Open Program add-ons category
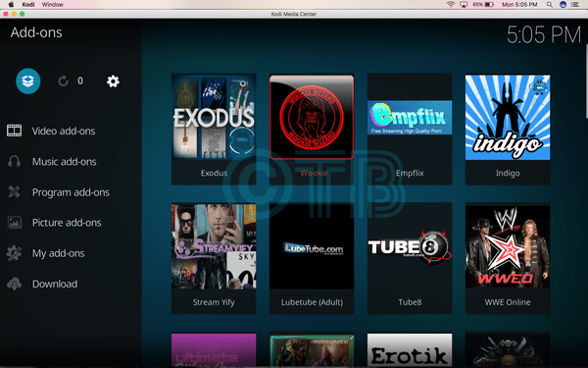Screen dimensions: 588x368 tap(71, 192)
